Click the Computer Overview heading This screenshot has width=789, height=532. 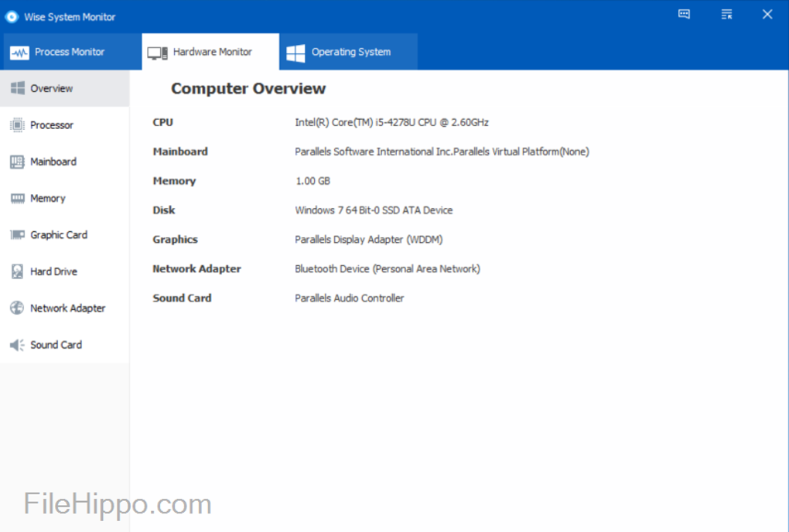click(x=248, y=89)
